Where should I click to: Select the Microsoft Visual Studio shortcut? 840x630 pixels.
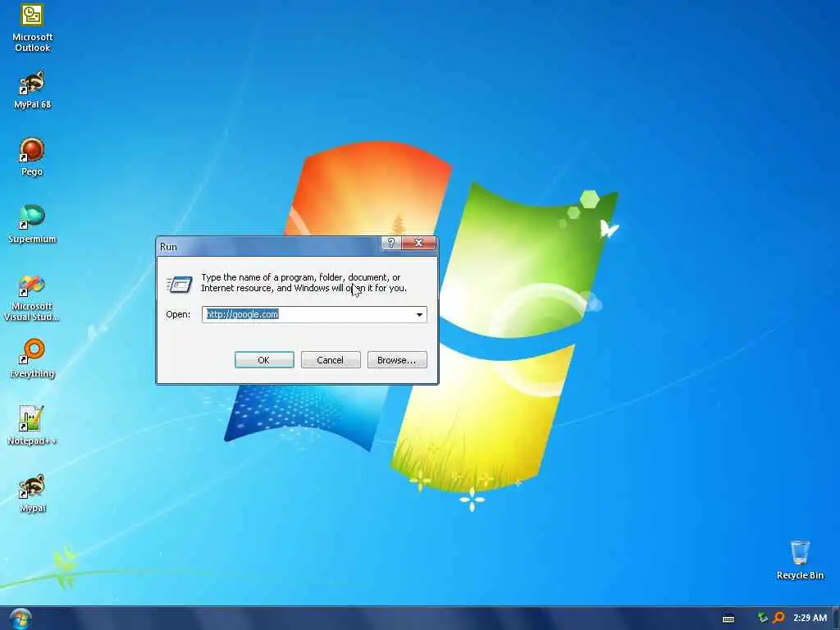[32, 299]
